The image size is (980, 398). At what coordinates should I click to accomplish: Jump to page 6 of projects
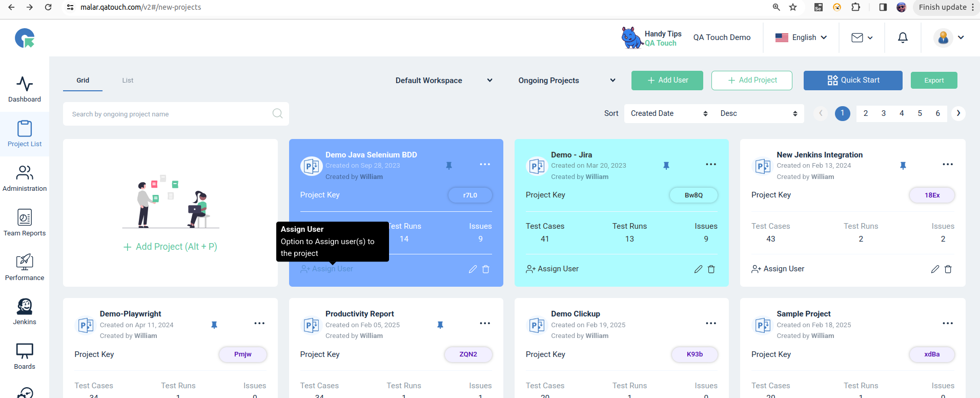click(x=938, y=113)
